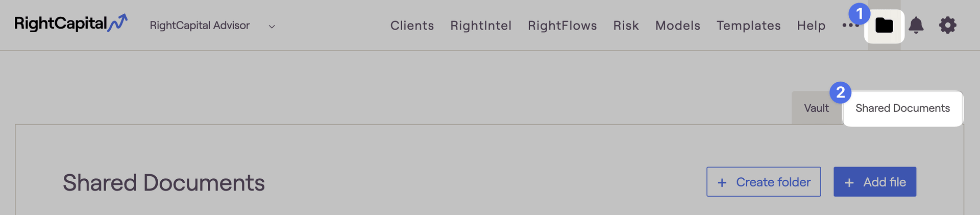This screenshot has width=980, height=215.
Task: Select the Risk menu item
Action: point(626,26)
